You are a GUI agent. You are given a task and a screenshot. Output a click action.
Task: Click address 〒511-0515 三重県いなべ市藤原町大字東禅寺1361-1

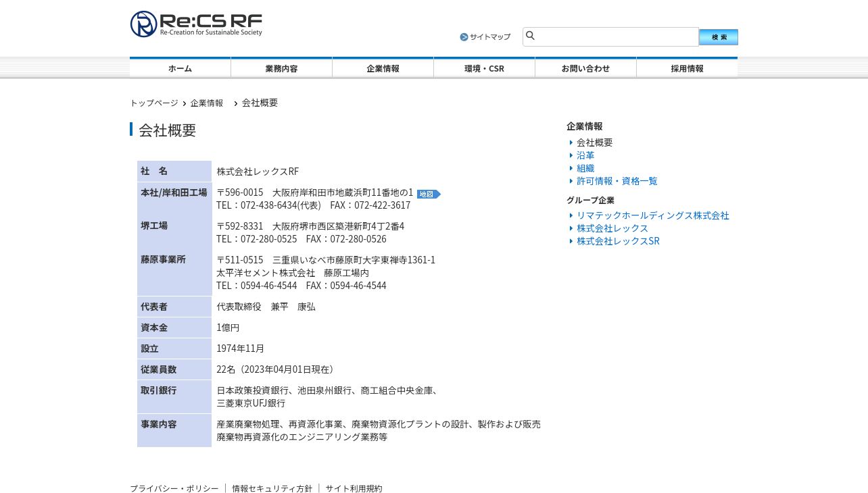tap(326, 260)
